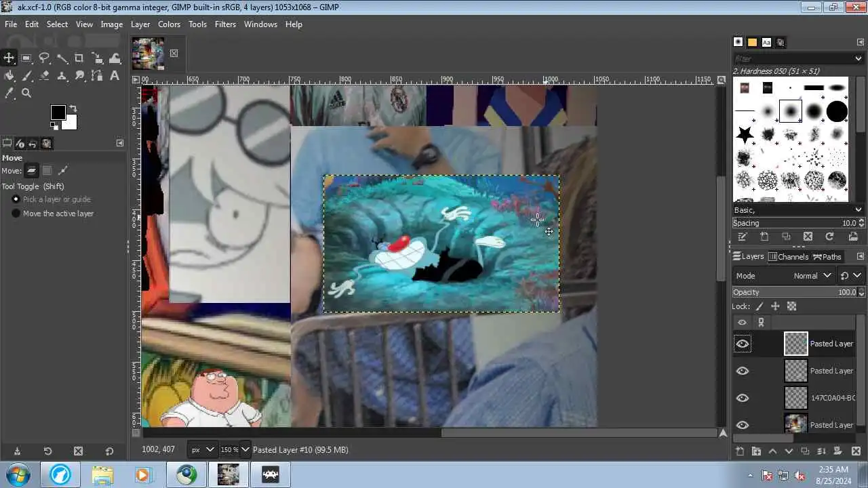Choose 'Pick a layer or guide' option
Screen dimensions: 868x488
pos(51,199)
